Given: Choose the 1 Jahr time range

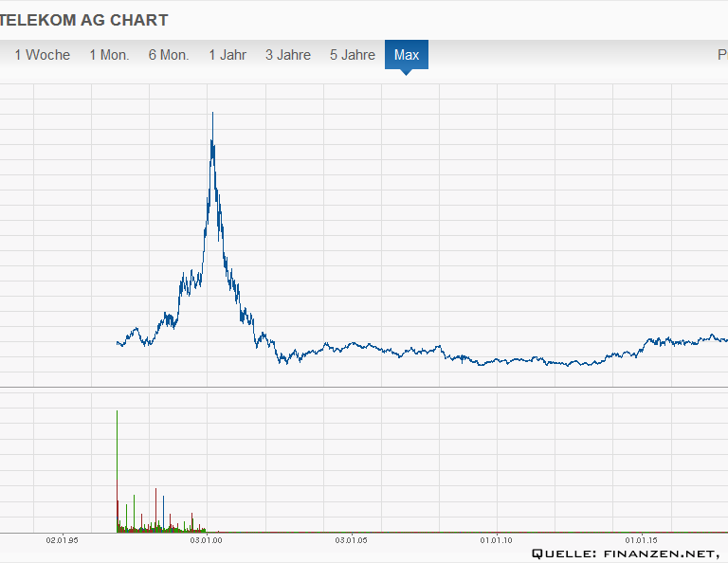Looking at the screenshot, I should pyautogui.click(x=227, y=55).
